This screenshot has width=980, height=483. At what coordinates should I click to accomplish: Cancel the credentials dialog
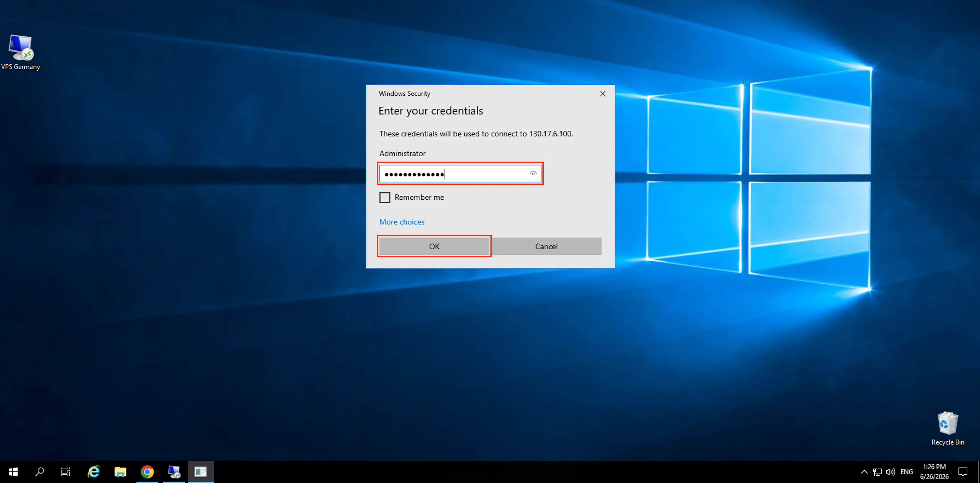coord(546,246)
